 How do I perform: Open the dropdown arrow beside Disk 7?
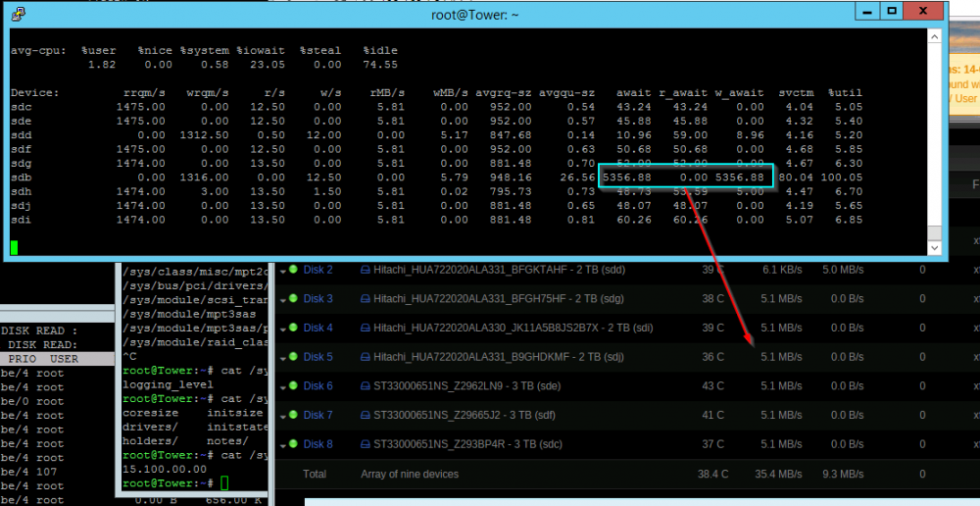tap(284, 417)
